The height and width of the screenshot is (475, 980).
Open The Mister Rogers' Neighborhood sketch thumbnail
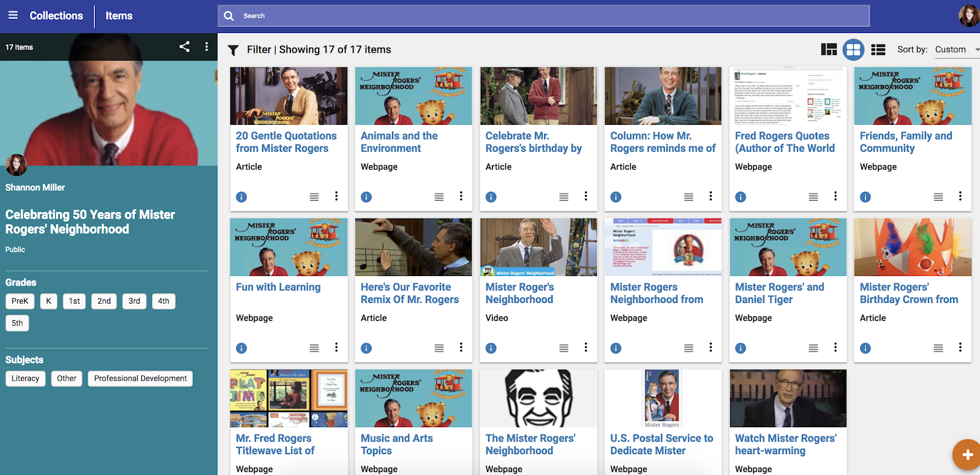[538, 398]
